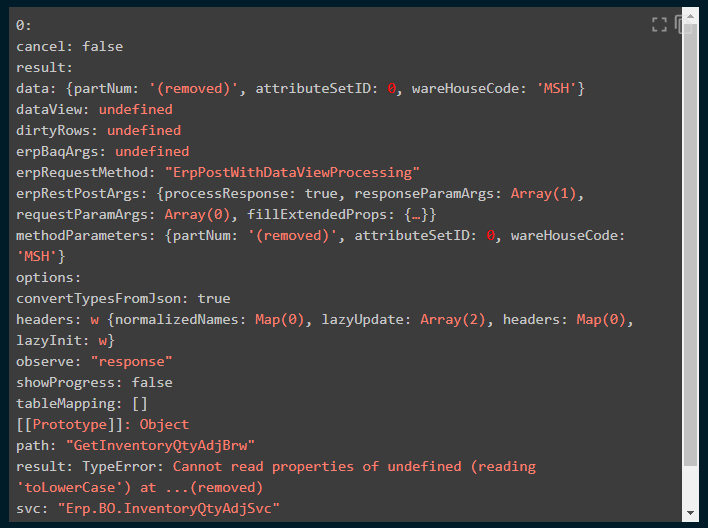The width and height of the screenshot is (708, 528).
Task: Expand code block to fullscreen view
Action: [x=659, y=25]
